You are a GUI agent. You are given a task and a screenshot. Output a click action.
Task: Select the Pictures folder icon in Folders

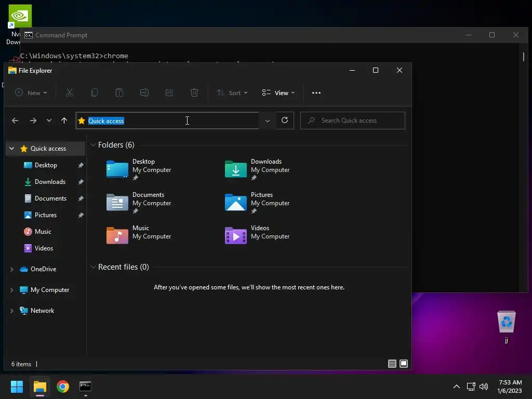coord(235,202)
